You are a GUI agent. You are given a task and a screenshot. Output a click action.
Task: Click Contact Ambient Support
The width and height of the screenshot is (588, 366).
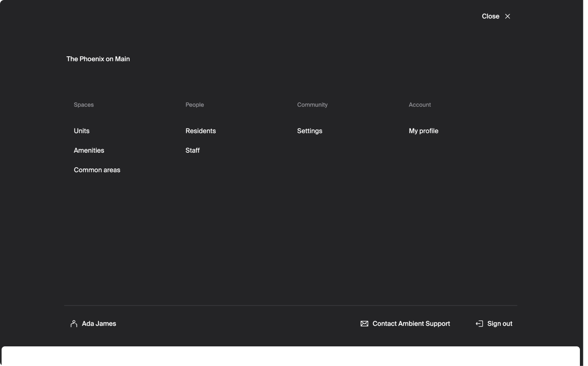coord(411,323)
